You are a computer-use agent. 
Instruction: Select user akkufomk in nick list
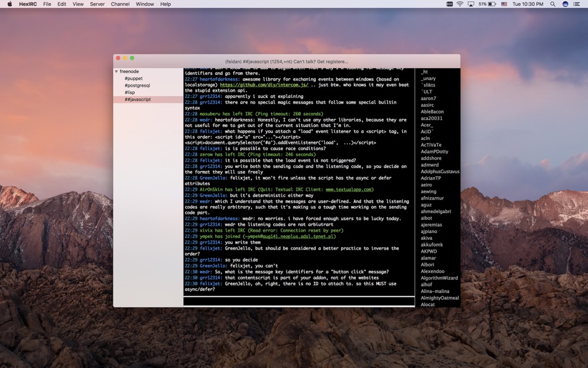click(x=431, y=245)
